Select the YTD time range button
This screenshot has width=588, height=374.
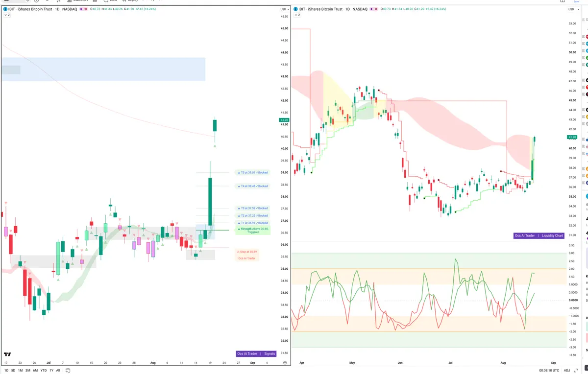pyautogui.click(x=44, y=370)
